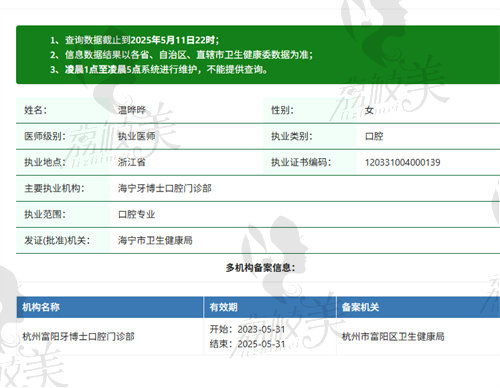This screenshot has width=500, height=388.
Task: Click the 机构名称 column header
Action: 41,307
